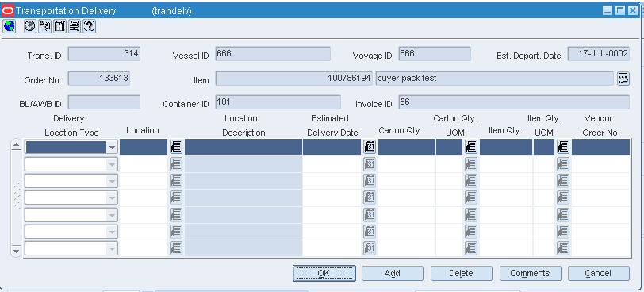Click the Vessel ID field showing 666

click(273, 54)
